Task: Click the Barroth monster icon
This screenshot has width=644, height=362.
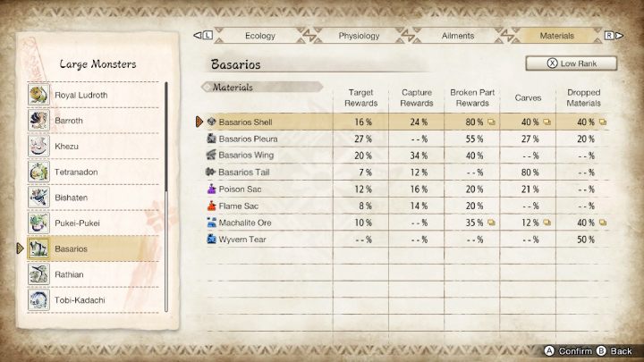Action: point(39,120)
